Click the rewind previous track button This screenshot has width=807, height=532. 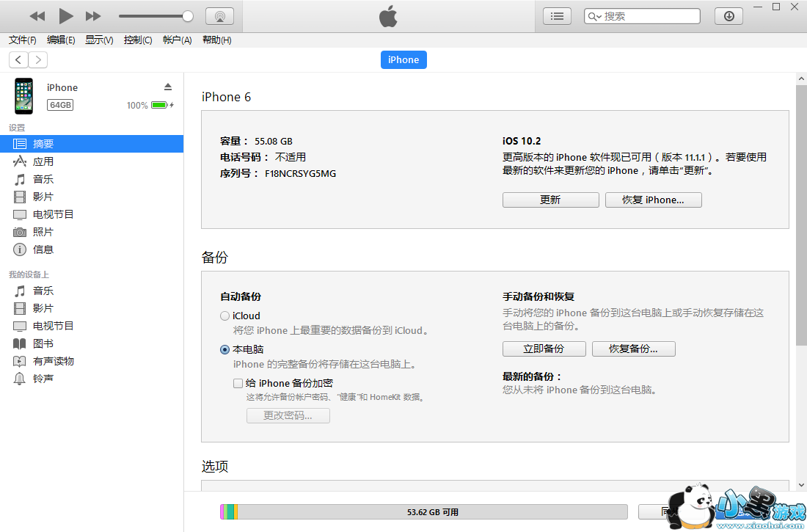(x=37, y=16)
